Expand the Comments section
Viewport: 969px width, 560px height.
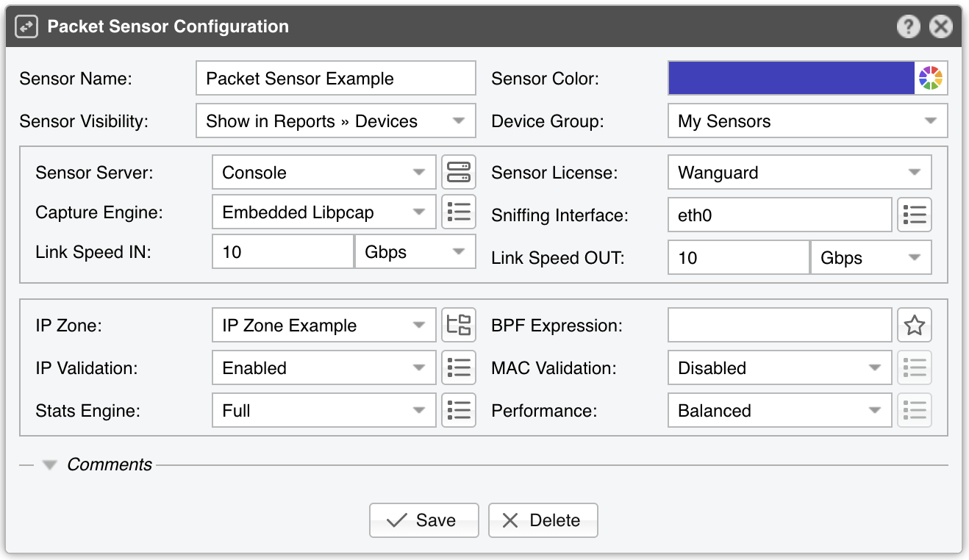49,465
